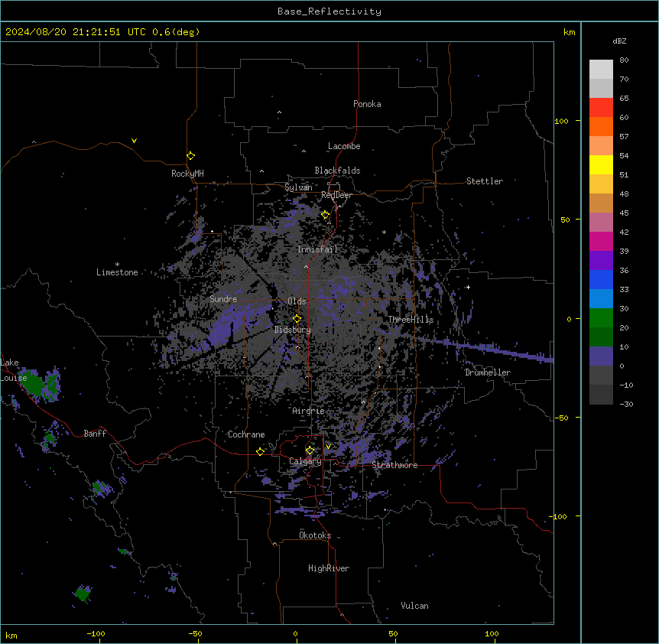
Task: Click the Sundre label
Action: click(223, 299)
